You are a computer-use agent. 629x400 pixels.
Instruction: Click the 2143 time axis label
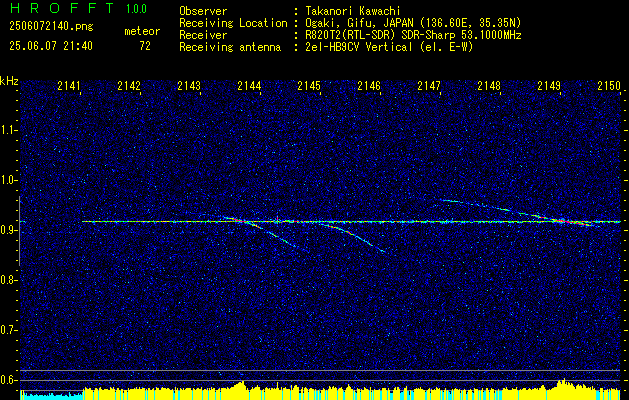coord(189,86)
